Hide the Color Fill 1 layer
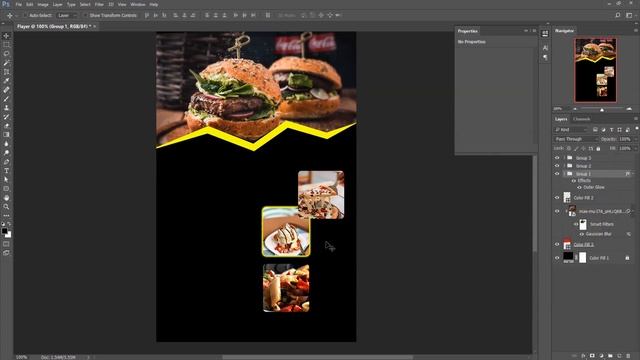Image resolution: width=640 pixels, height=360 pixels. [557, 258]
